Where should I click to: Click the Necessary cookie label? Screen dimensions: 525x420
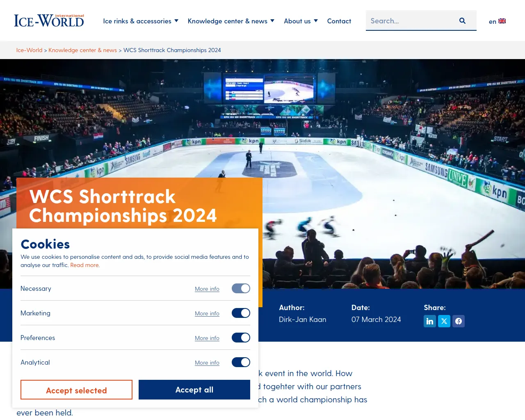[x=36, y=288]
